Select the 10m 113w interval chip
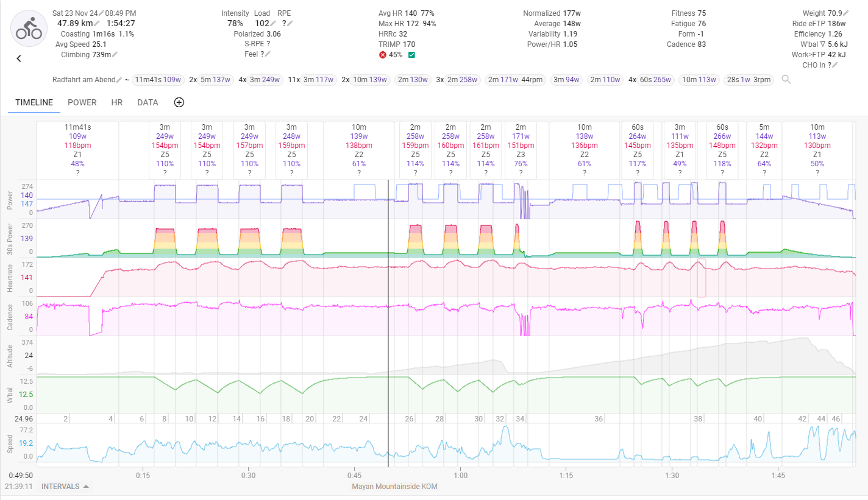The height and width of the screenshot is (500, 868). (x=699, y=80)
